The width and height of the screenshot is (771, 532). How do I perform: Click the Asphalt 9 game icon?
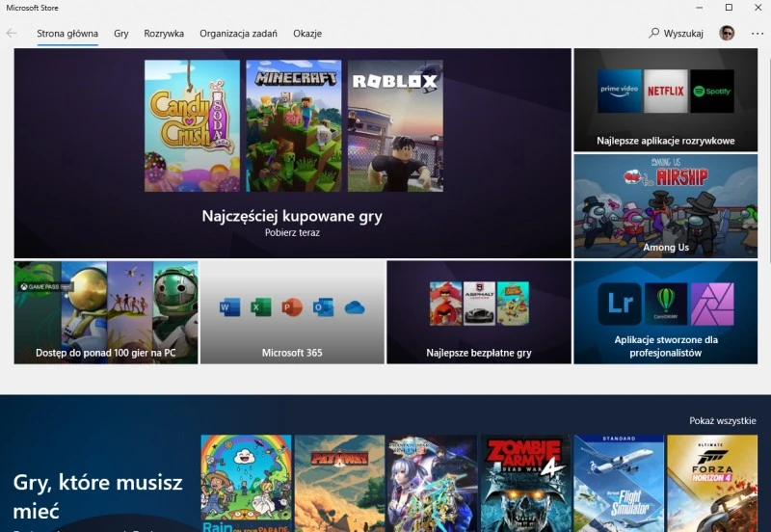[x=479, y=304]
